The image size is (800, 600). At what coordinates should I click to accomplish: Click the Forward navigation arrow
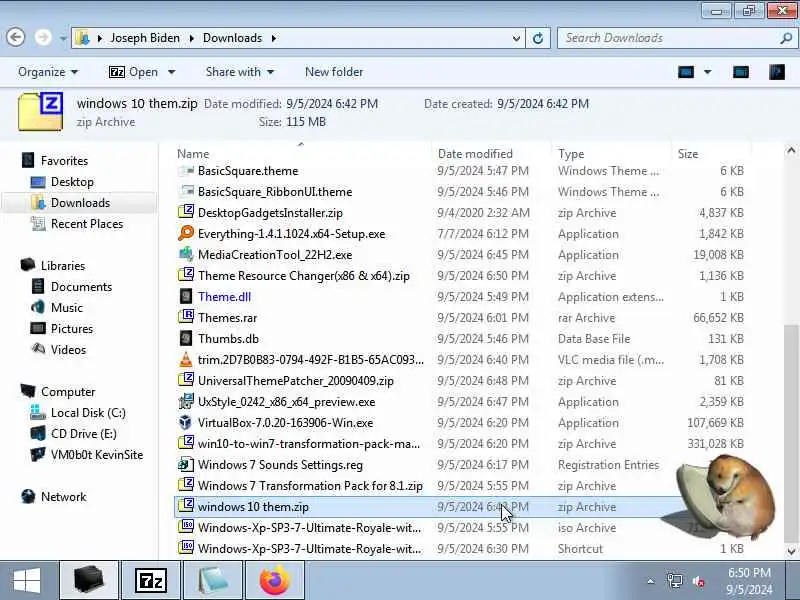click(x=43, y=37)
